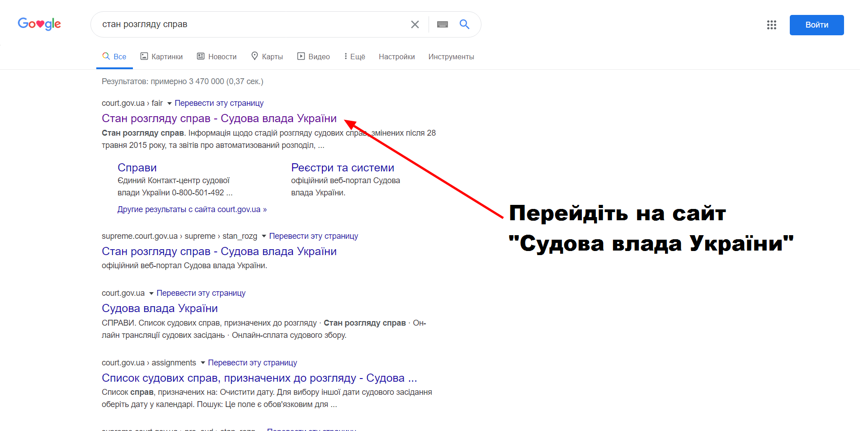Screen dimensions: 868x431
Task: Open the Google apps grid
Action: tap(771, 25)
